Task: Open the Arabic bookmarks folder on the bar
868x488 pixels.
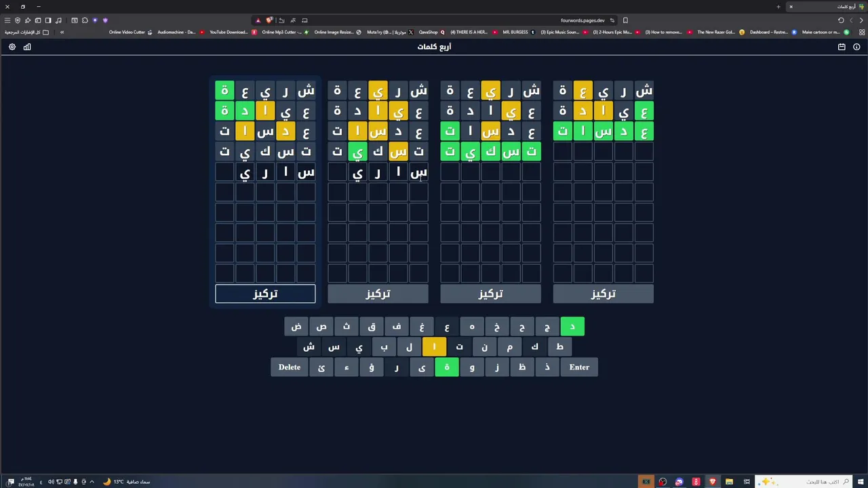Action: 27,32
